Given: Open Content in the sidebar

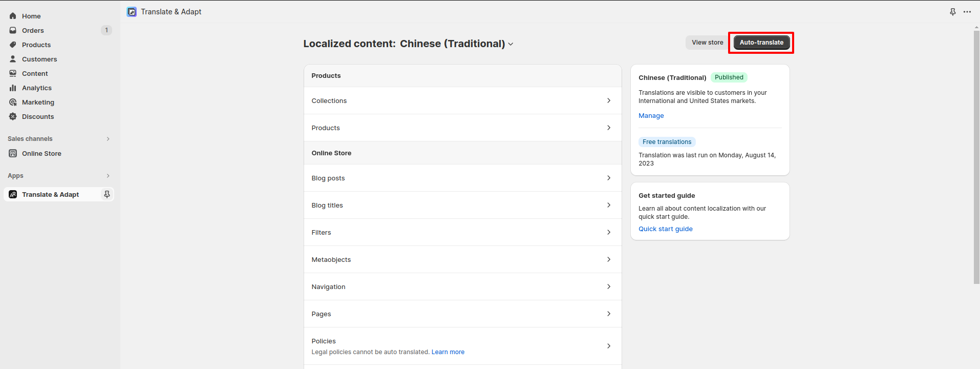Looking at the screenshot, I should 35,73.
